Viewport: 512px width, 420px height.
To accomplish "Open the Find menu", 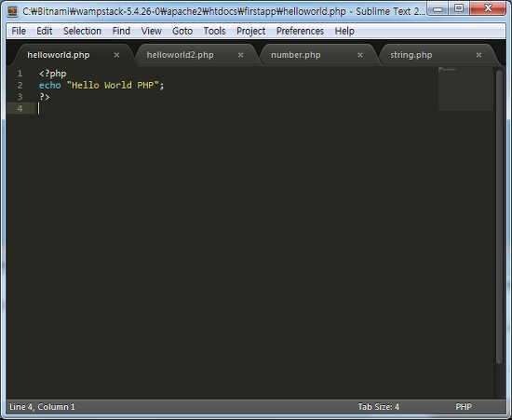I will 121,31.
